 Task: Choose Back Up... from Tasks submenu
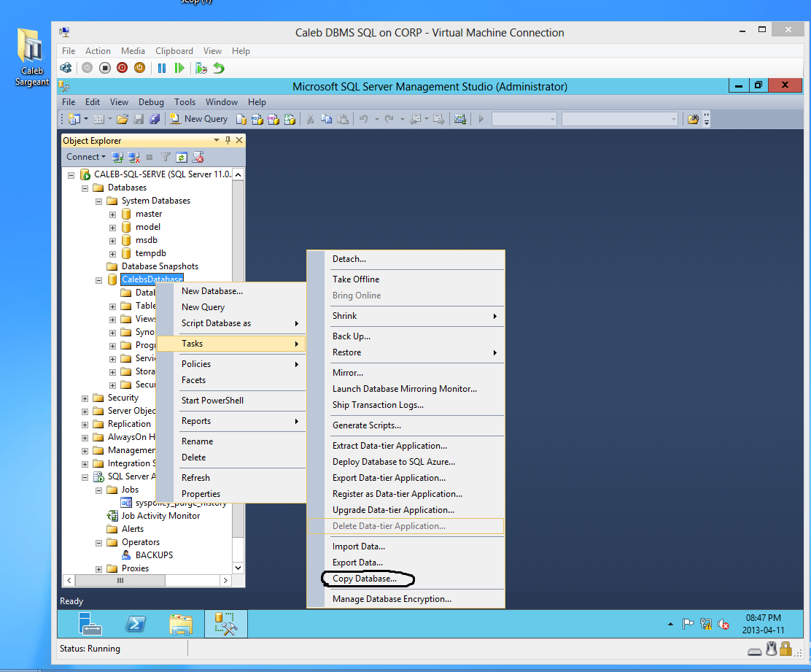[x=406, y=336]
